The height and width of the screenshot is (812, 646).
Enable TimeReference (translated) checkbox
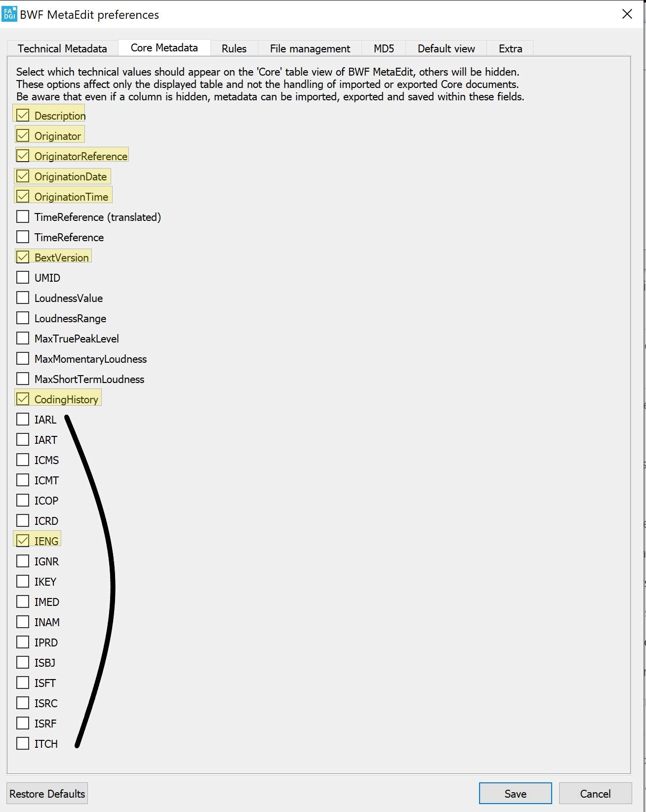pyautogui.click(x=23, y=216)
